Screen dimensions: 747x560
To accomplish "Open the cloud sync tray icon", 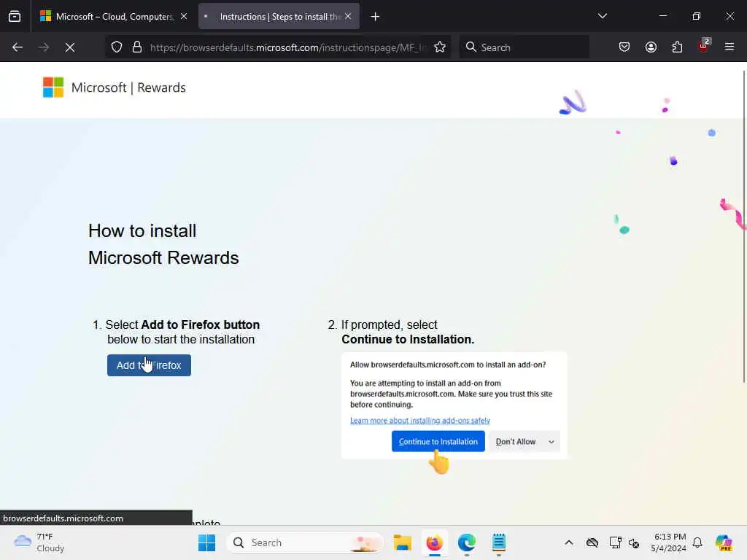I will point(592,542).
